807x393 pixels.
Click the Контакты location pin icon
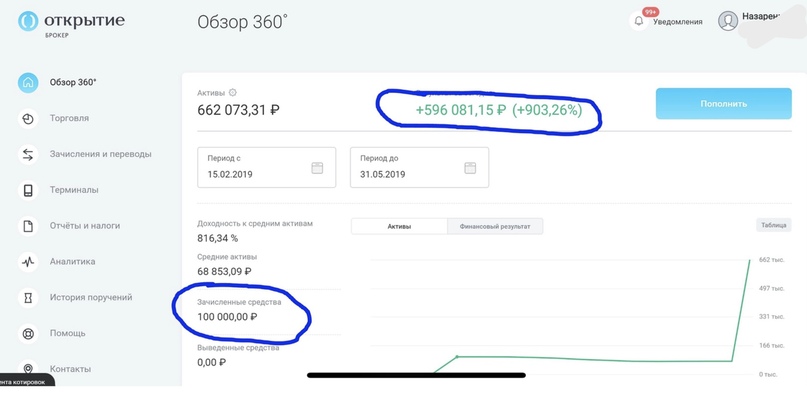[x=28, y=369]
